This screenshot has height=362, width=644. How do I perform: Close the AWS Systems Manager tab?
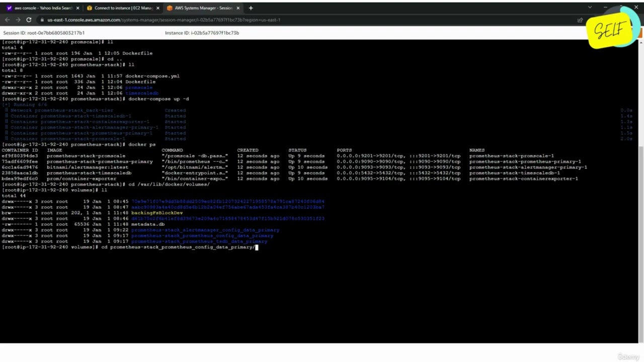(x=238, y=8)
